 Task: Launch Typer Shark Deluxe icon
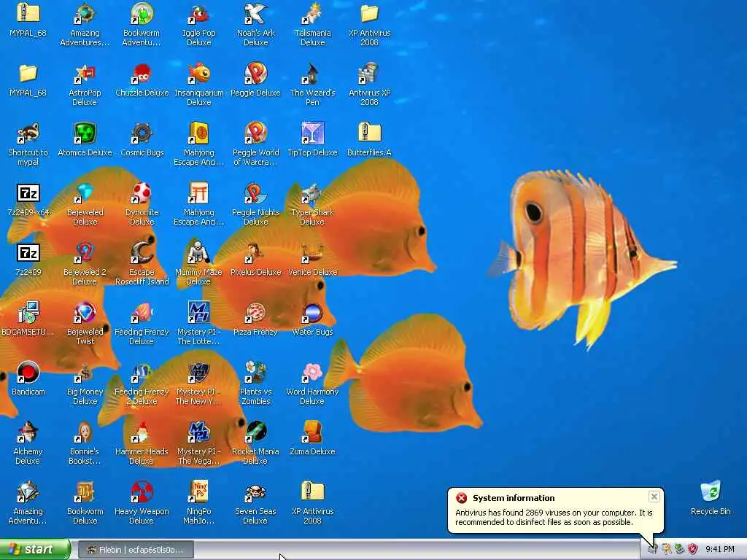[x=312, y=193]
